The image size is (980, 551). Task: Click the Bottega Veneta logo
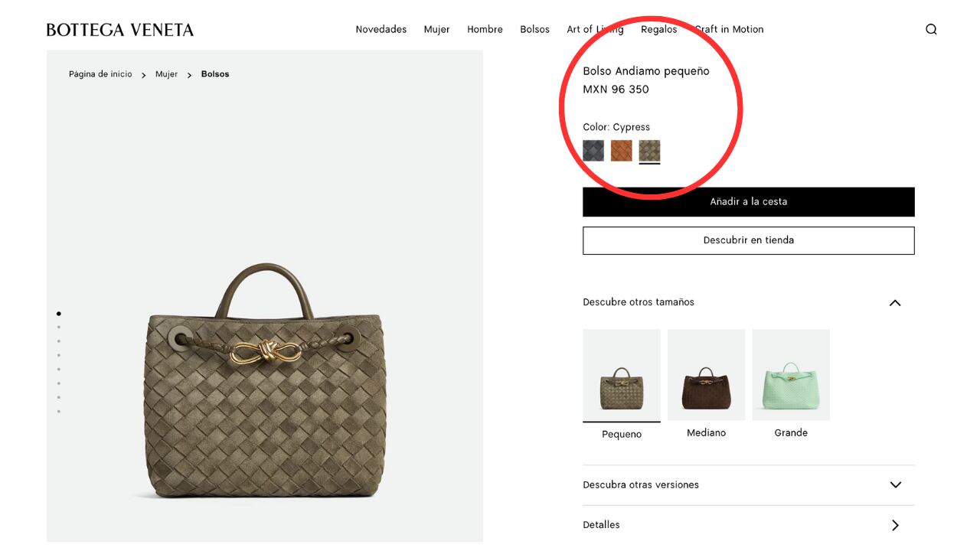tap(119, 29)
